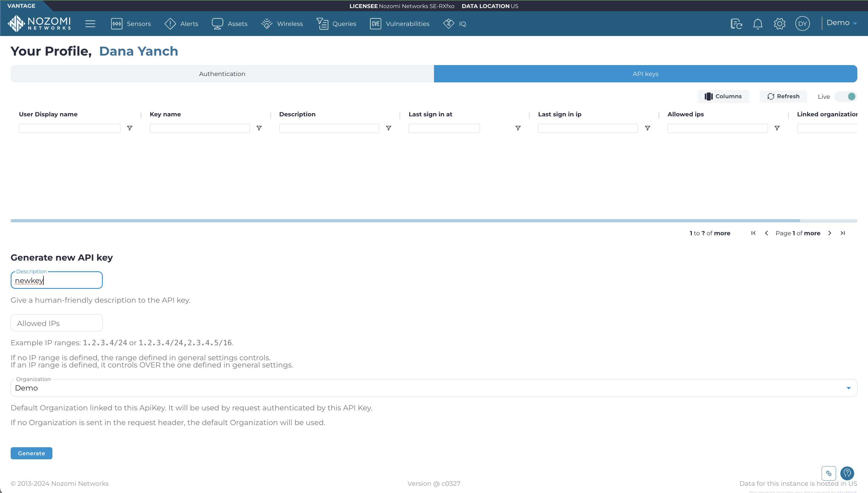Select the API keys tab
The height and width of the screenshot is (493, 868).
[645, 74]
